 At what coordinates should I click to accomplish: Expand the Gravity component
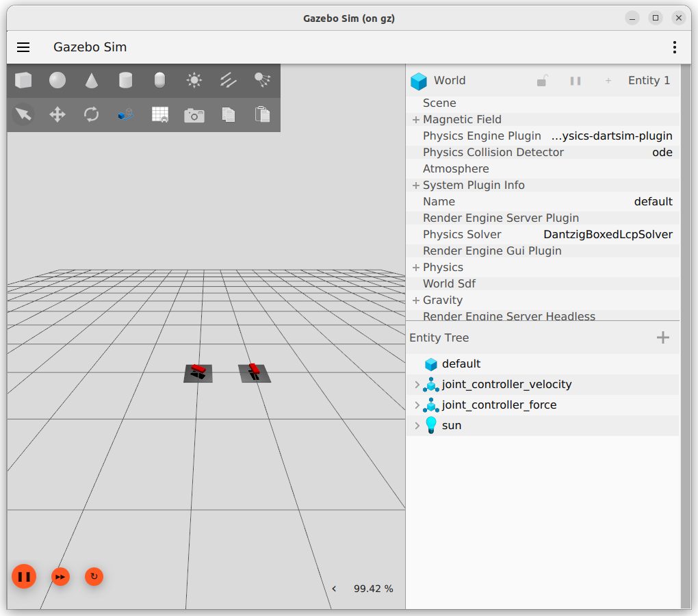(x=416, y=300)
